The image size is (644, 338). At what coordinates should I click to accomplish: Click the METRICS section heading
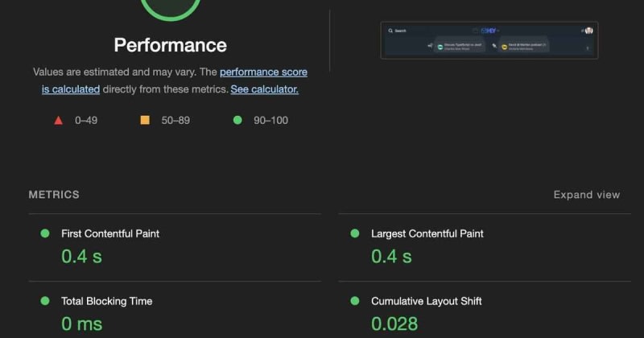pyautogui.click(x=54, y=195)
